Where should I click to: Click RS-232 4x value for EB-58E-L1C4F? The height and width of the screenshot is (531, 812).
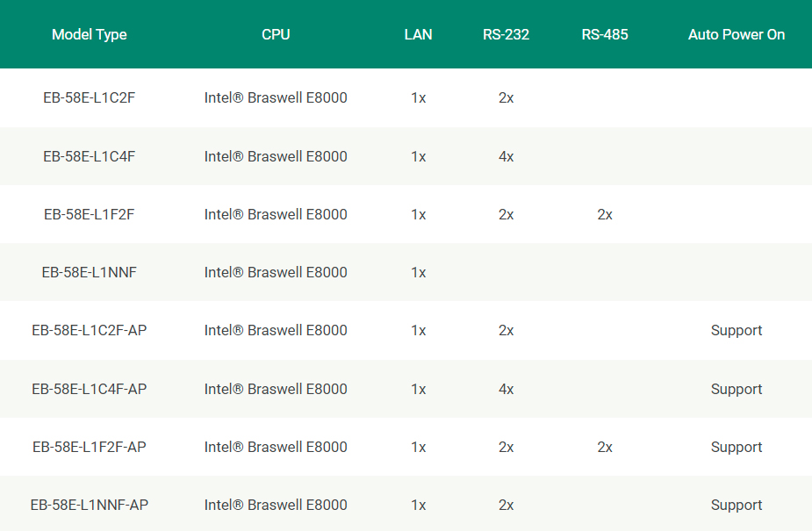point(506,156)
